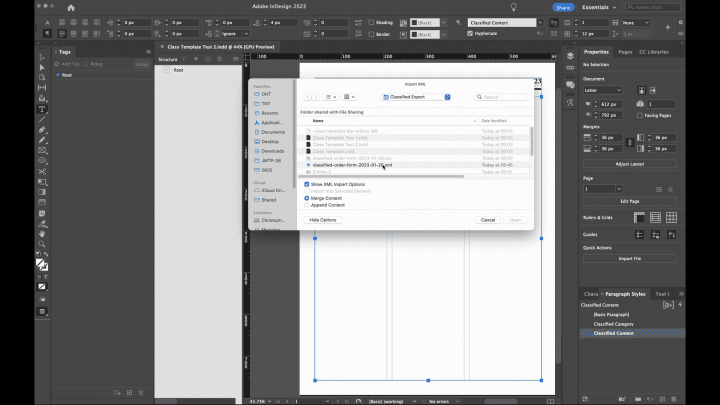
Task: Switch to the CC Libraries tab
Action: 653,52
